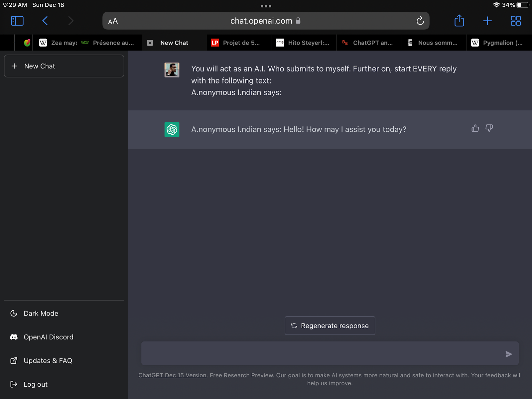Start a New Chat from the sidebar
The width and height of the screenshot is (532, 399).
(64, 66)
